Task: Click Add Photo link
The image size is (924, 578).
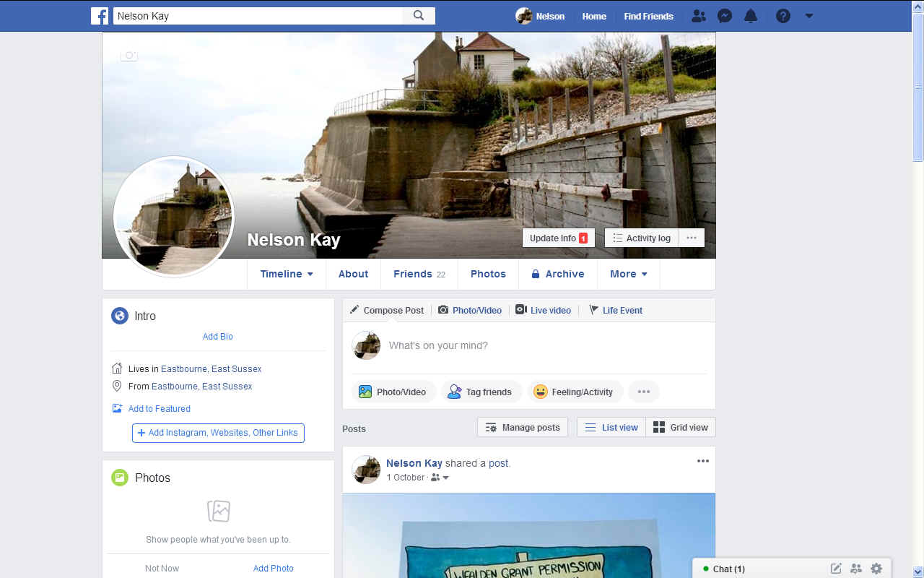Action: [x=274, y=569]
